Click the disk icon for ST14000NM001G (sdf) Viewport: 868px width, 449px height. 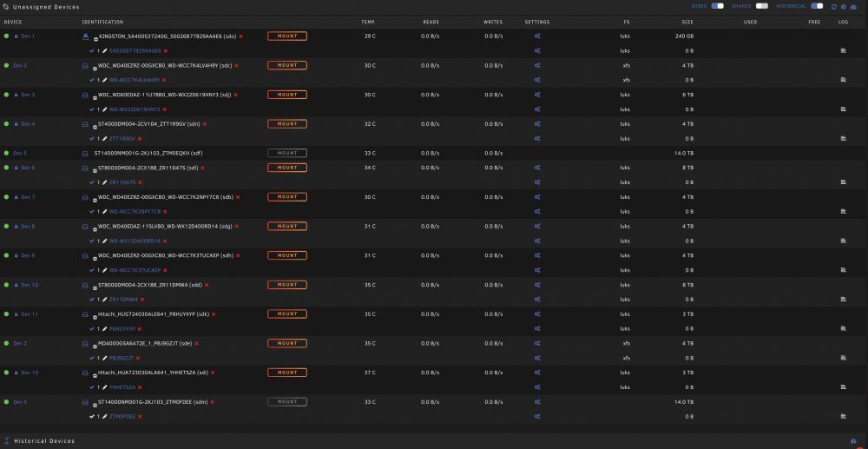coord(85,154)
